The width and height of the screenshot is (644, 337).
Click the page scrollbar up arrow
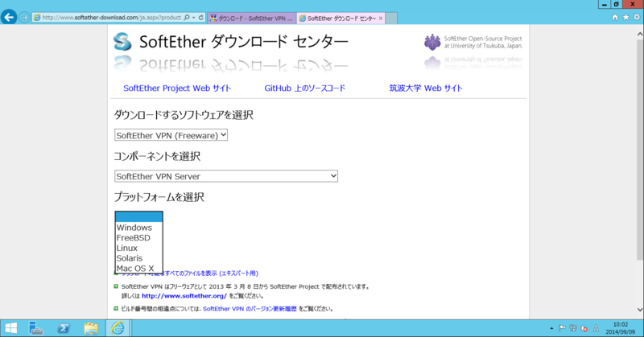point(639,35)
